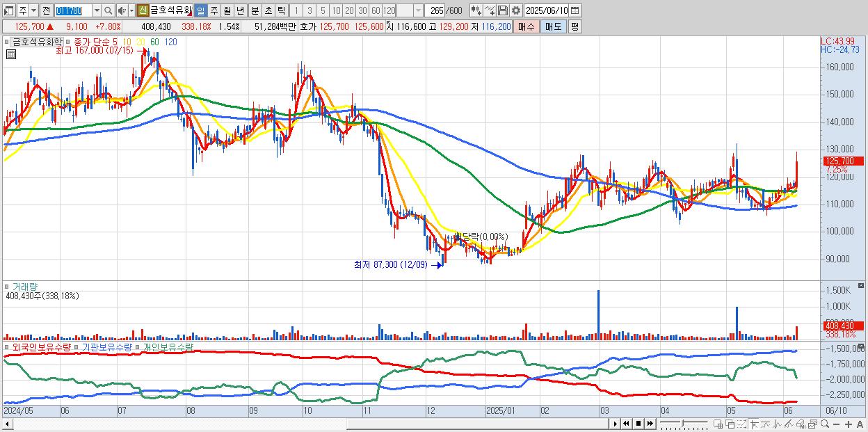
Task: Open the dropdown after the 120 period button
Action: (419, 10)
